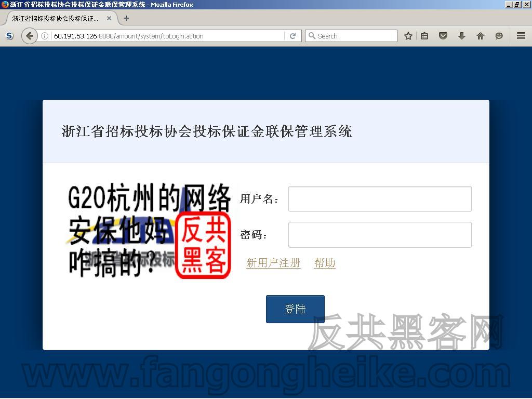Viewport: 532px width, 399px height.
Task: Open the 新用户注册 link
Action: pyautogui.click(x=273, y=263)
